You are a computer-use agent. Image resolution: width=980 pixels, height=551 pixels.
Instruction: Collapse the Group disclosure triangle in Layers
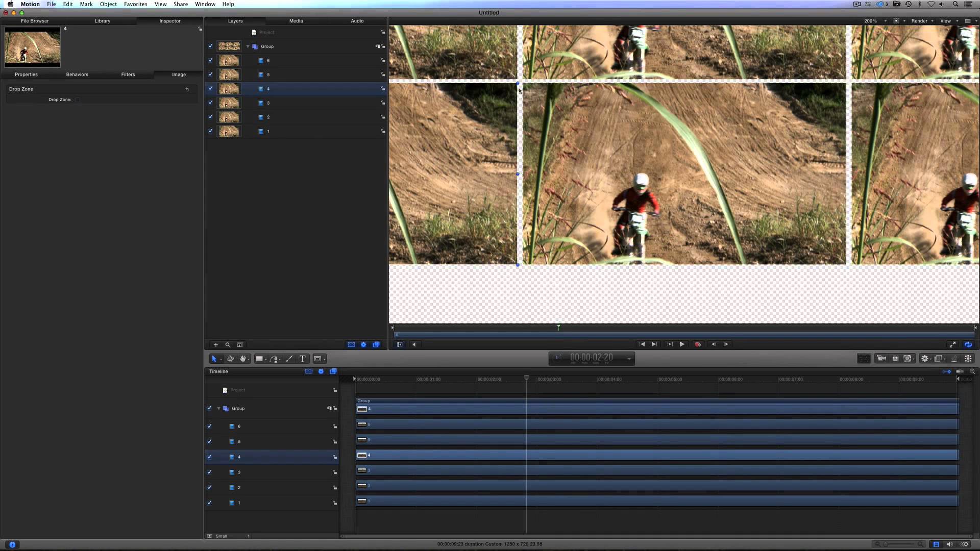tap(248, 46)
